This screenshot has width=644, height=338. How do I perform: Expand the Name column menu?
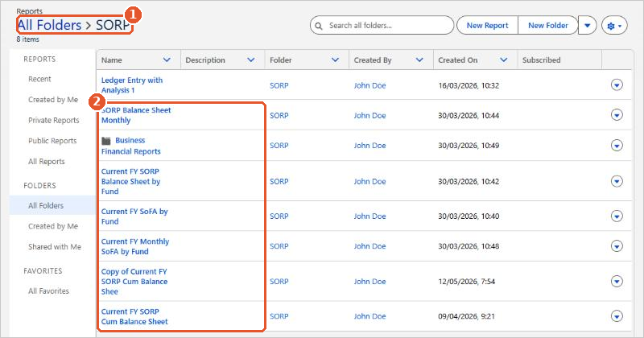167,60
